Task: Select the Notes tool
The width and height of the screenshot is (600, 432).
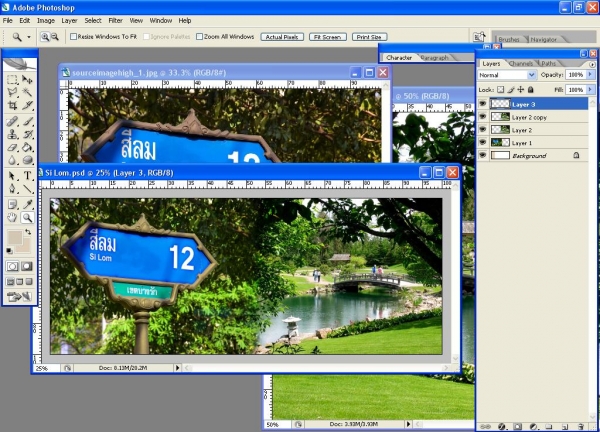Action: tap(12, 204)
